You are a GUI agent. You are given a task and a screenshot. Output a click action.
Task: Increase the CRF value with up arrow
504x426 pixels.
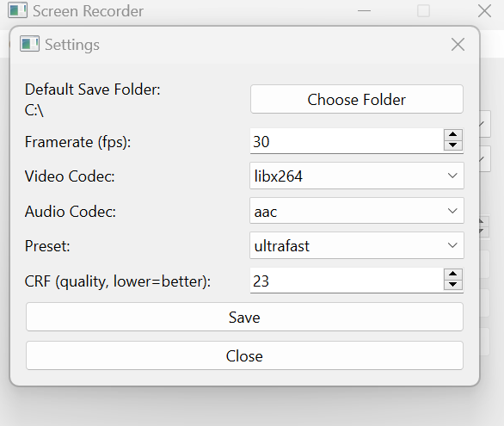453,275
